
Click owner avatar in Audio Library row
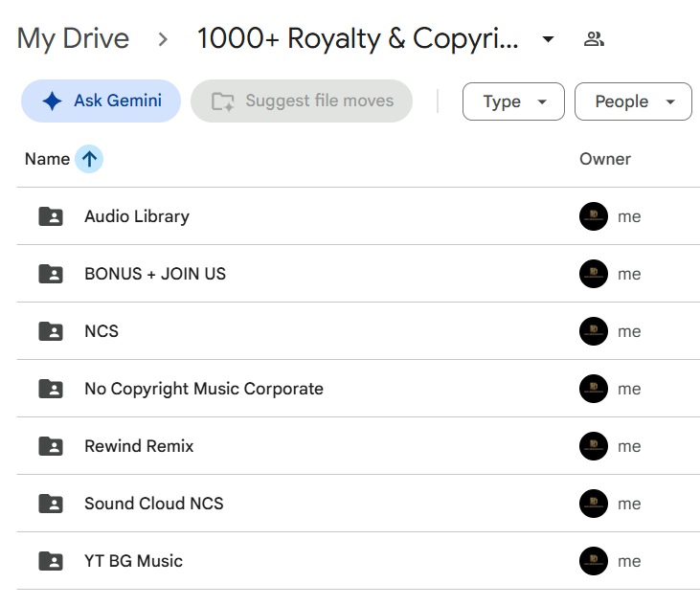pos(594,216)
